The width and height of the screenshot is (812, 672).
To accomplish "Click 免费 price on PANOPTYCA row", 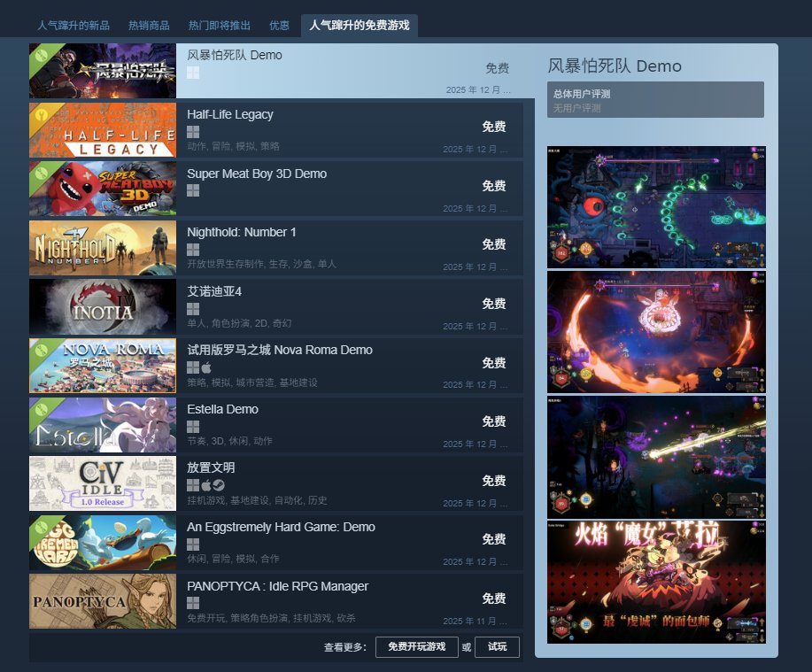I will pos(494,599).
